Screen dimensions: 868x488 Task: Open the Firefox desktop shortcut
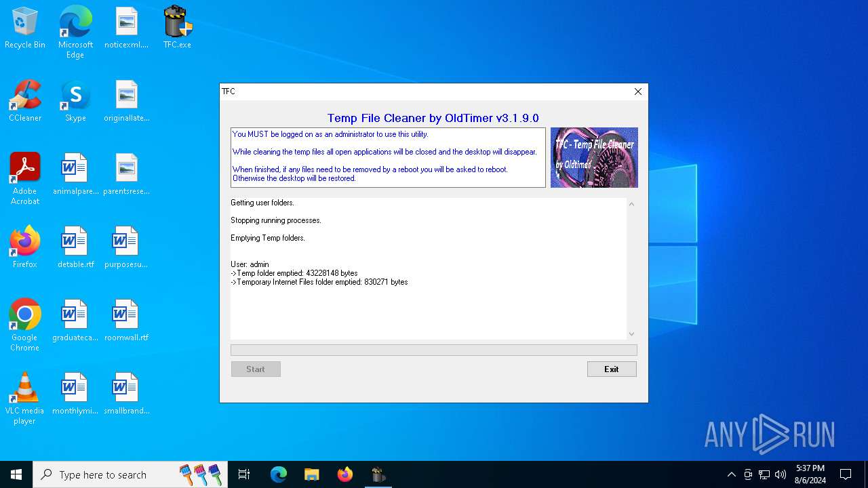point(25,248)
